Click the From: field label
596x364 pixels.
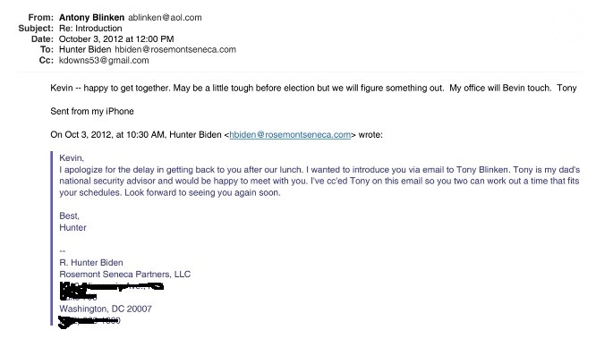pyautogui.click(x=41, y=18)
